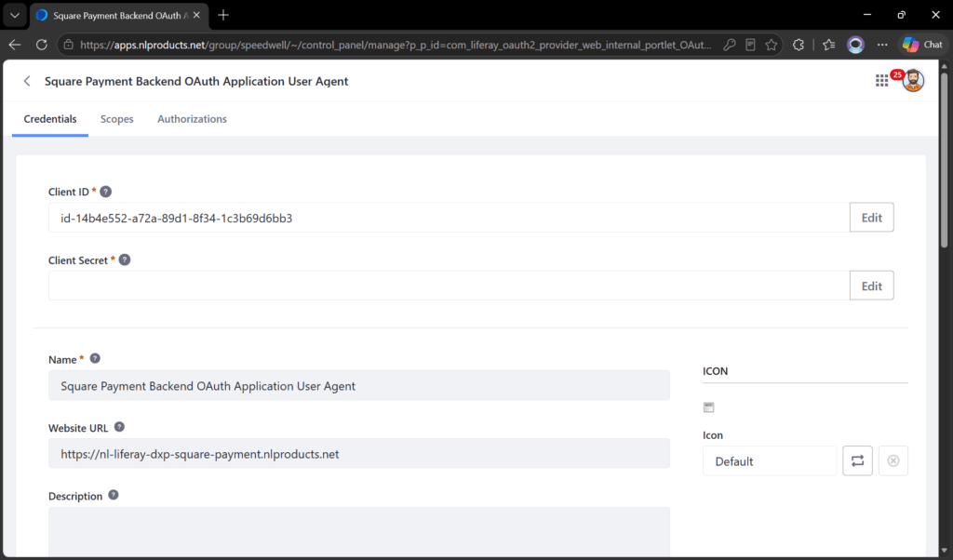Close the Square Payment Backend OAuth tab

tap(196, 15)
